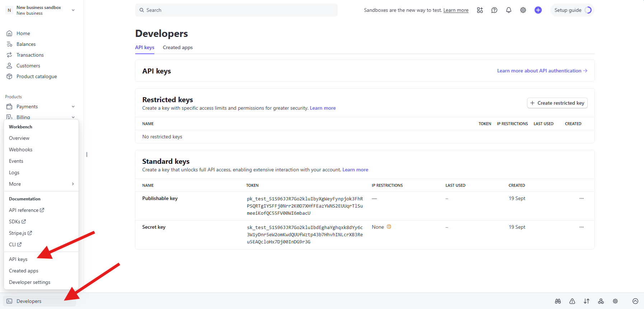Click the external-link icon next to API reference
Image resolution: width=644 pixels, height=309 pixels.
(x=42, y=210)
